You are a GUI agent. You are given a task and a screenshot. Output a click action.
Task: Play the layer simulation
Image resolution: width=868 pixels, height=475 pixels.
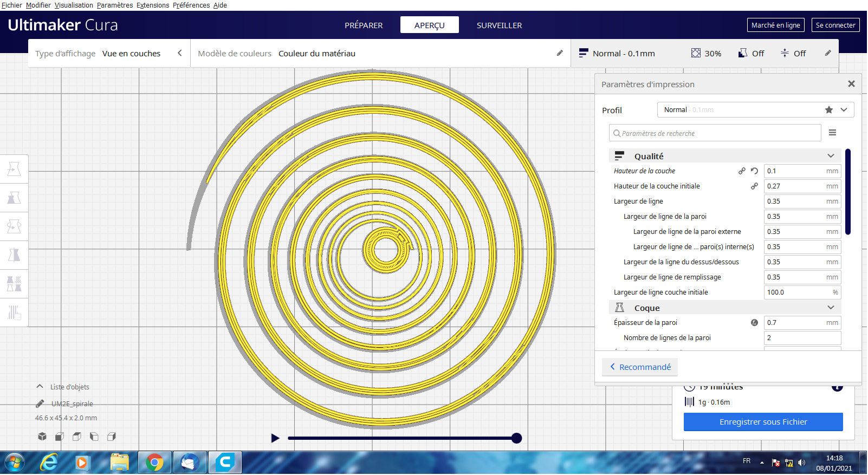275,438
